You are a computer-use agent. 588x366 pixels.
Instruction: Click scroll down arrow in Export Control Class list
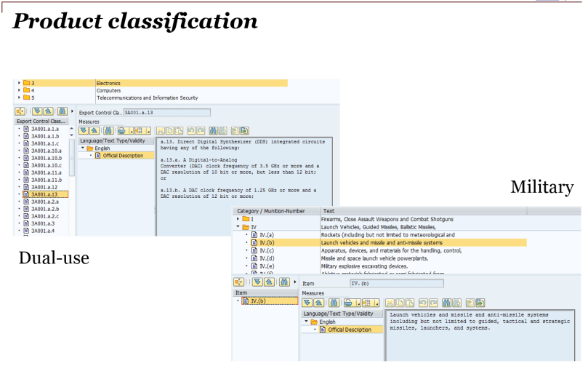72,135
